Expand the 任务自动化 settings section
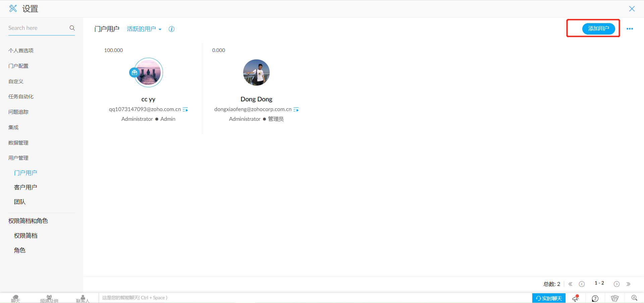 (21, 97)
